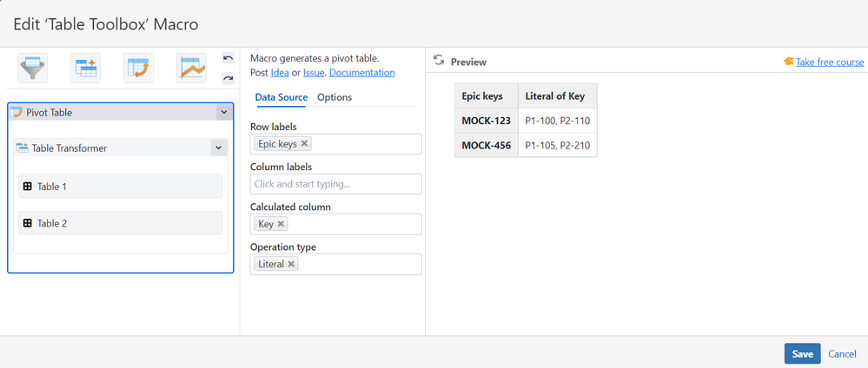Select Table 1 in the macro tree
Screen dimensions: 868x368
(x=120, y=187)
